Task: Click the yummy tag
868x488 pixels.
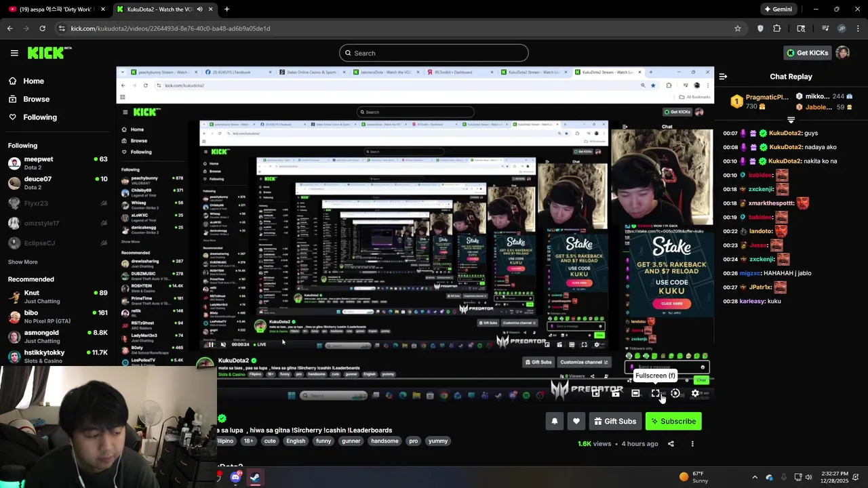Action: 438,441
